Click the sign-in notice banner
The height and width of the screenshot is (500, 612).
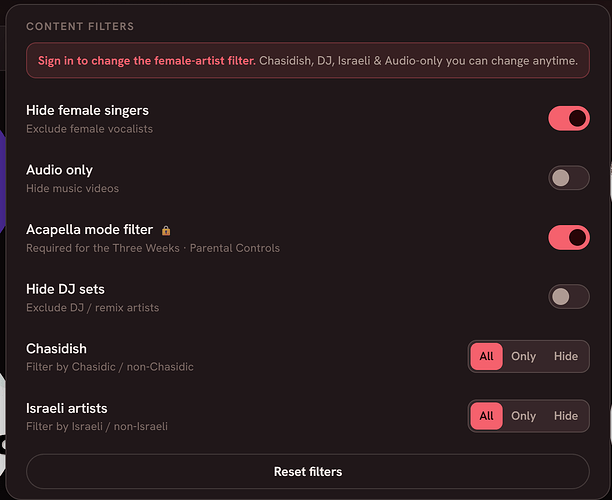(x=308, y=60)
